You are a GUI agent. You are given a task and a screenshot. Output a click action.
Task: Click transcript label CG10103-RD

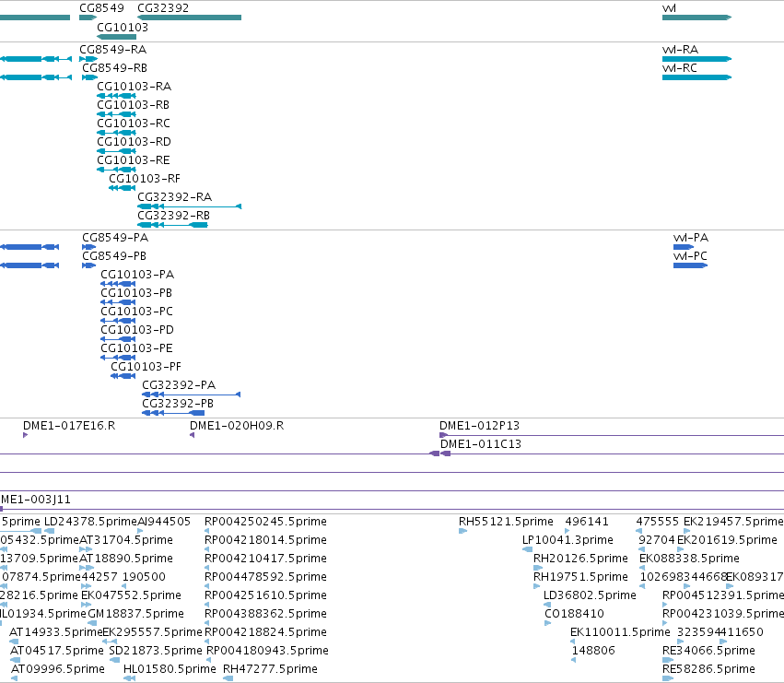click(134, 142)
